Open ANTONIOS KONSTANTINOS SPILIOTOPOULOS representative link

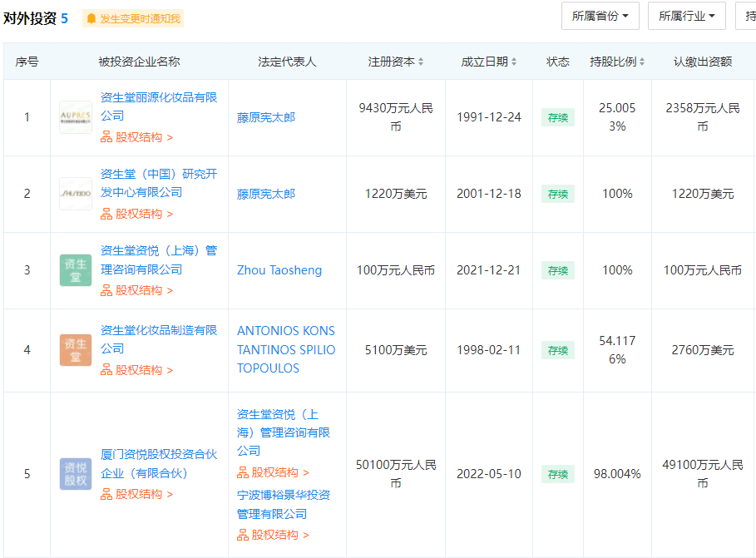coord(286,349)
